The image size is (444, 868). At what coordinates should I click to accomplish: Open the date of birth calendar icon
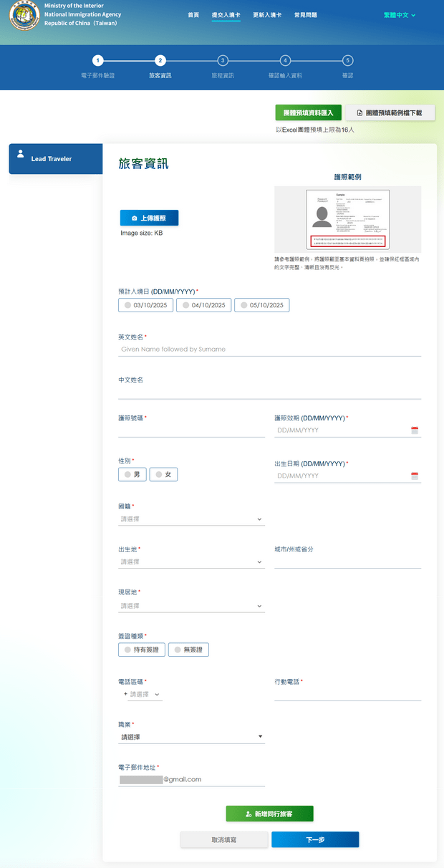click(414, 476)
